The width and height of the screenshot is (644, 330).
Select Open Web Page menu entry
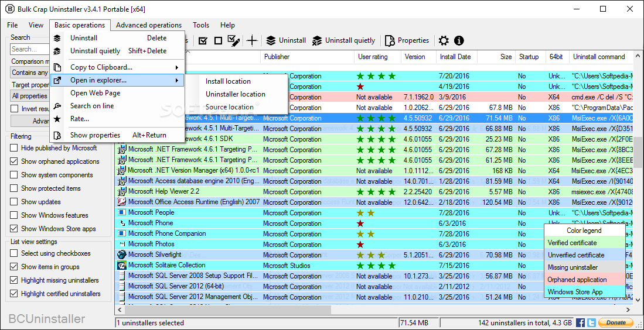point(96,93)
